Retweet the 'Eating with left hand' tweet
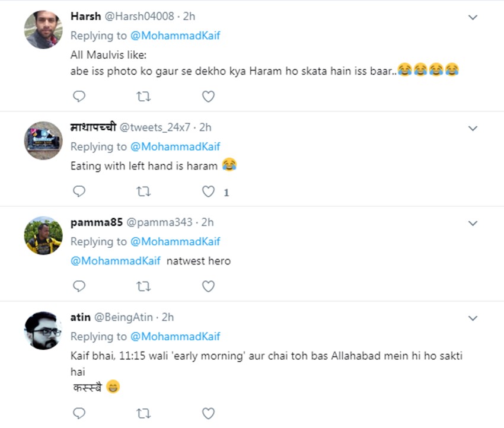Screen dimensions: 504x428 pos(143,191)
